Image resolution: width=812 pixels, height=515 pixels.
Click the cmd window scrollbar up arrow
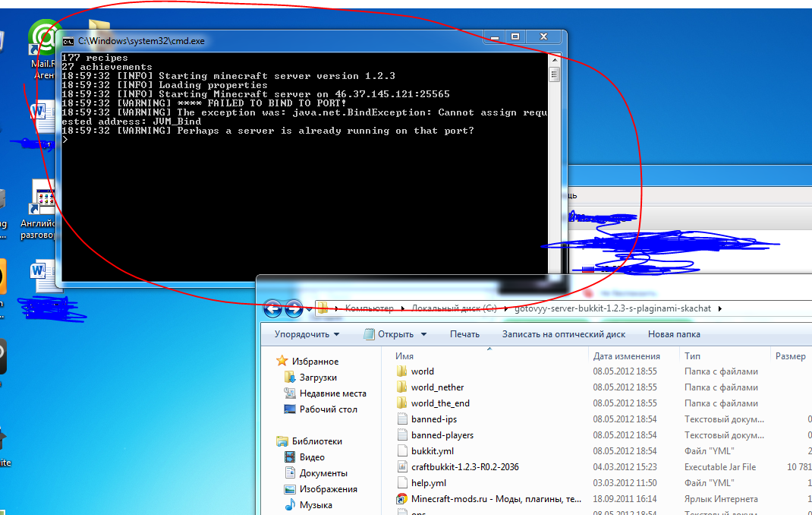pos(555,60)
